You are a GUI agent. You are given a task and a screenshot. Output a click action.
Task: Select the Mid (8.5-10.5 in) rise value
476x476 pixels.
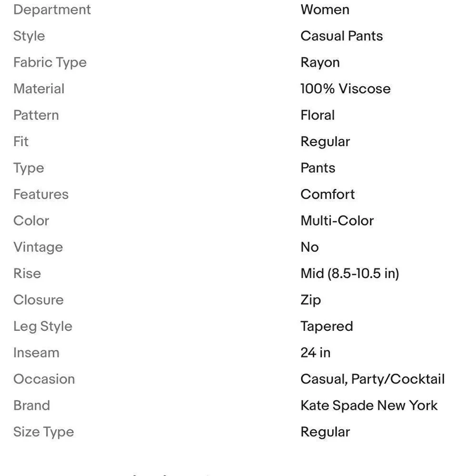click(x=350, y=274)
